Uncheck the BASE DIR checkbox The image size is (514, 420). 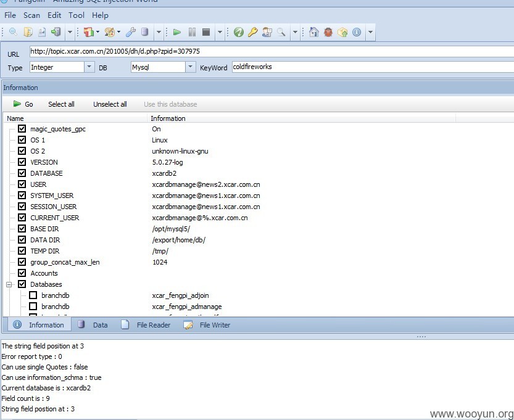22,228
